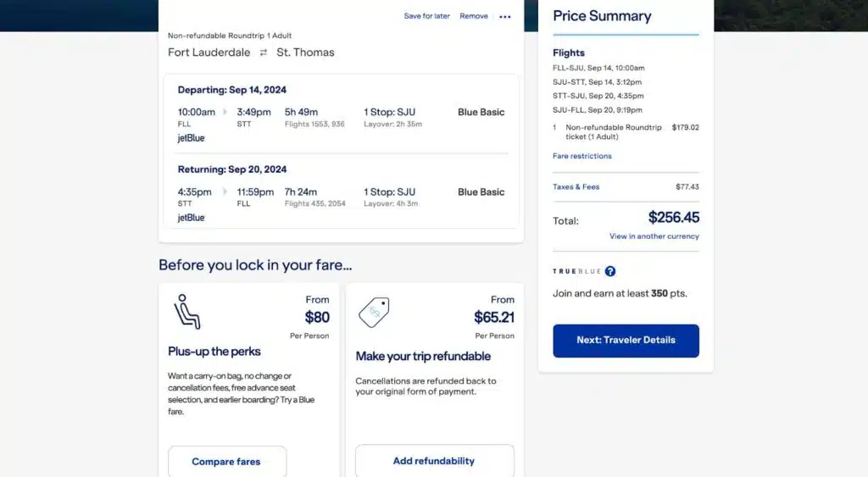Click the TrueBlue question mark help icon
Image resolution: width=868 pixels, height=477 pixels.
(x=610, y=271)
